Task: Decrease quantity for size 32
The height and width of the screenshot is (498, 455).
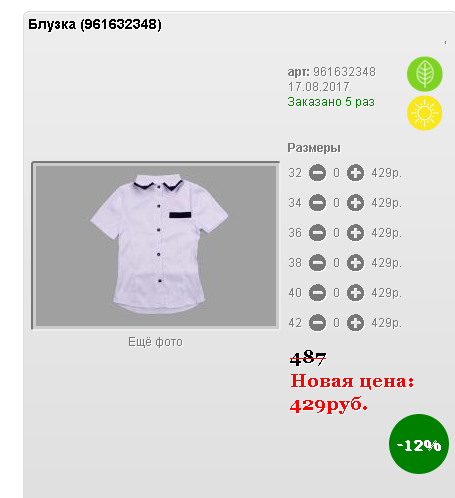Action: click(x=317, y=173)
